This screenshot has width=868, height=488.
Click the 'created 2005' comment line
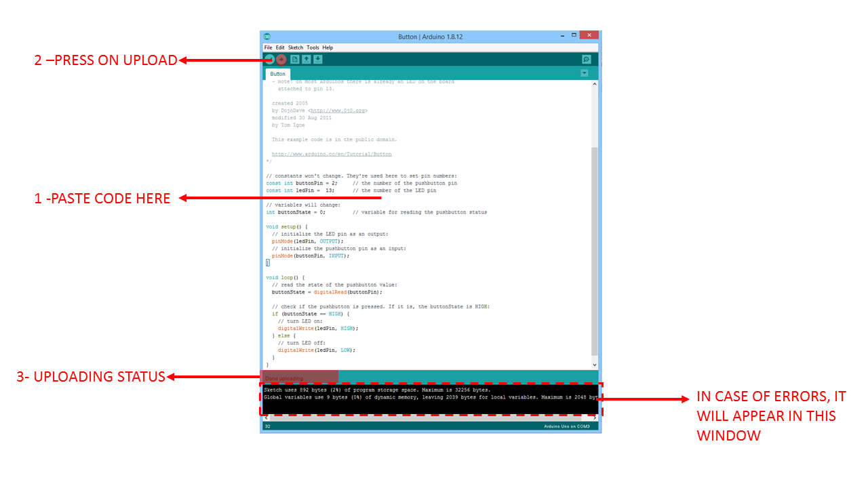coord(290,104)
